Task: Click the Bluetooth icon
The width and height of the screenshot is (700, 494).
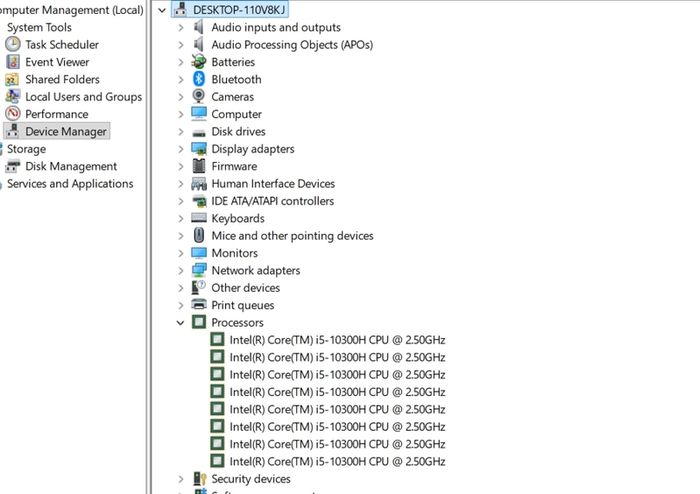Action: (199, 79)
